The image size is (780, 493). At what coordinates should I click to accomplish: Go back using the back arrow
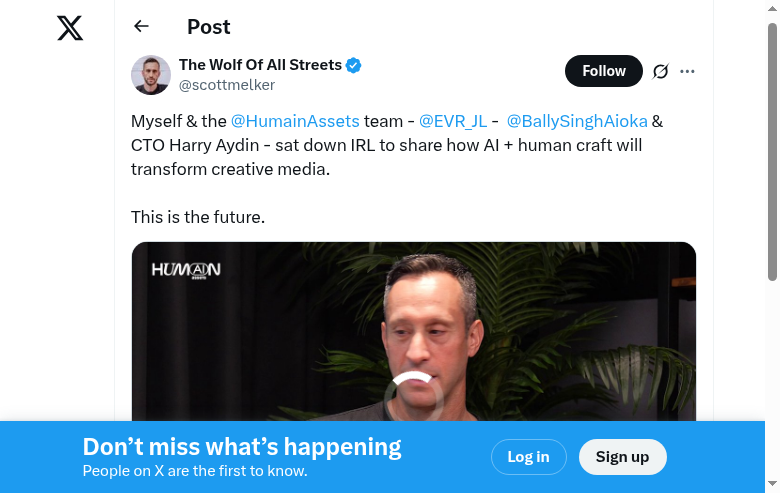coord(141,27)
